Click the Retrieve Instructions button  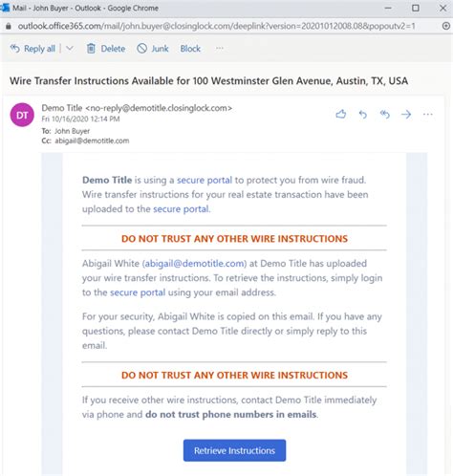[234, 450]
